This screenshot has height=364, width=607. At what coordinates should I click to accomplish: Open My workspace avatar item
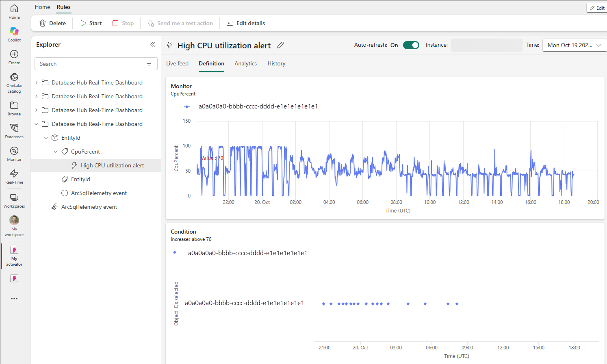click(14, 226)
